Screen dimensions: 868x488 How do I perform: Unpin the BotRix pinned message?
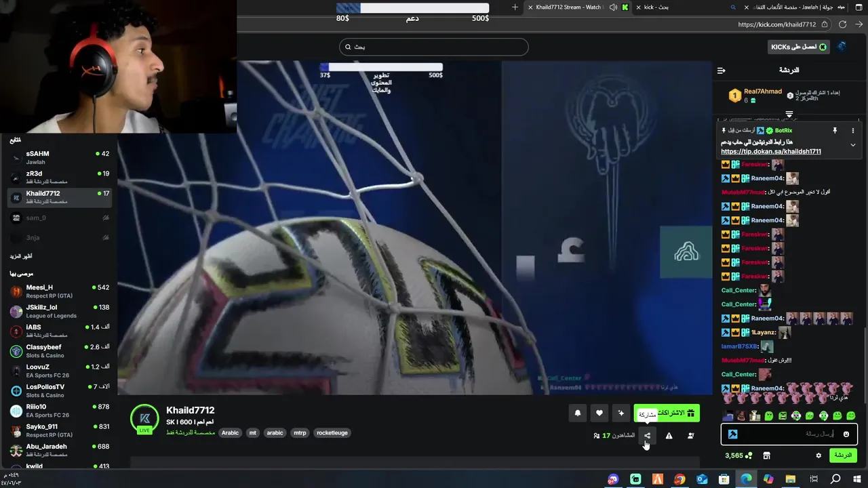point(835,130)
